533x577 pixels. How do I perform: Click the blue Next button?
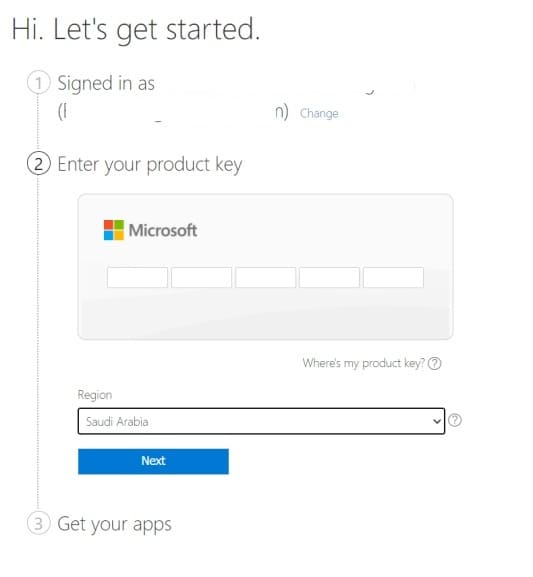(x=153, y=461)
